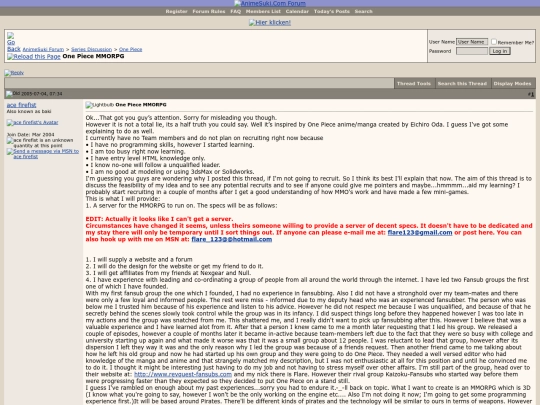Open ace firefist's Avatar image
This screenshot has height=405, width=540.
click(32, 122)
